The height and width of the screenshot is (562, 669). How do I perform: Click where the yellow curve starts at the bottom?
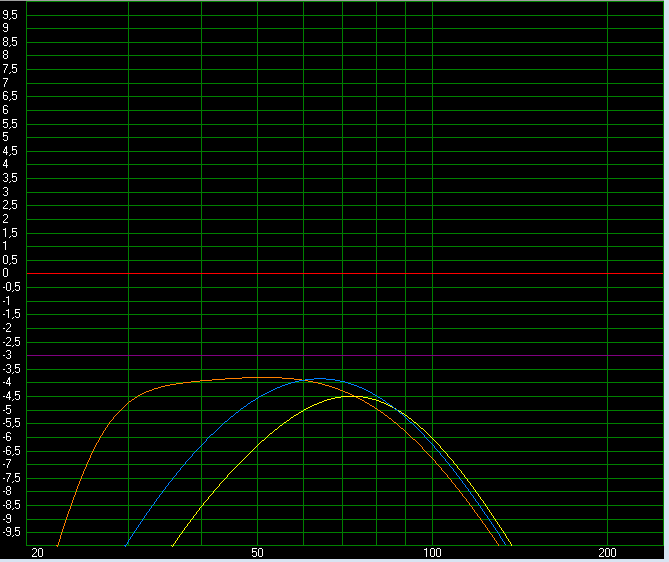coord(173,545)
